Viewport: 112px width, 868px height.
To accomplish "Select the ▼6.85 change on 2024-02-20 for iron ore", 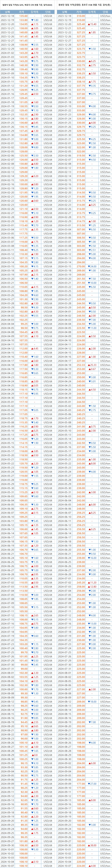I will 35,192.
